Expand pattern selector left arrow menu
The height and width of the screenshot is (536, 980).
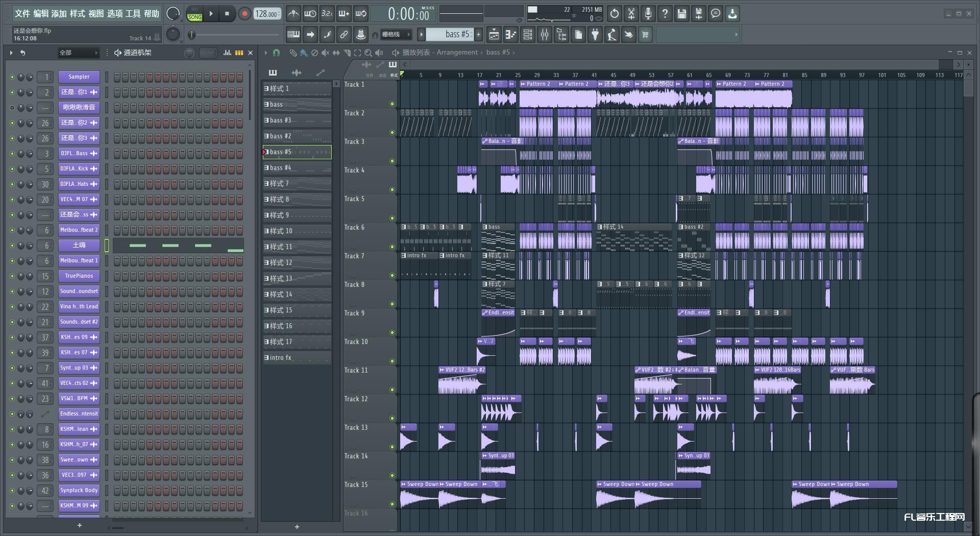421,35
